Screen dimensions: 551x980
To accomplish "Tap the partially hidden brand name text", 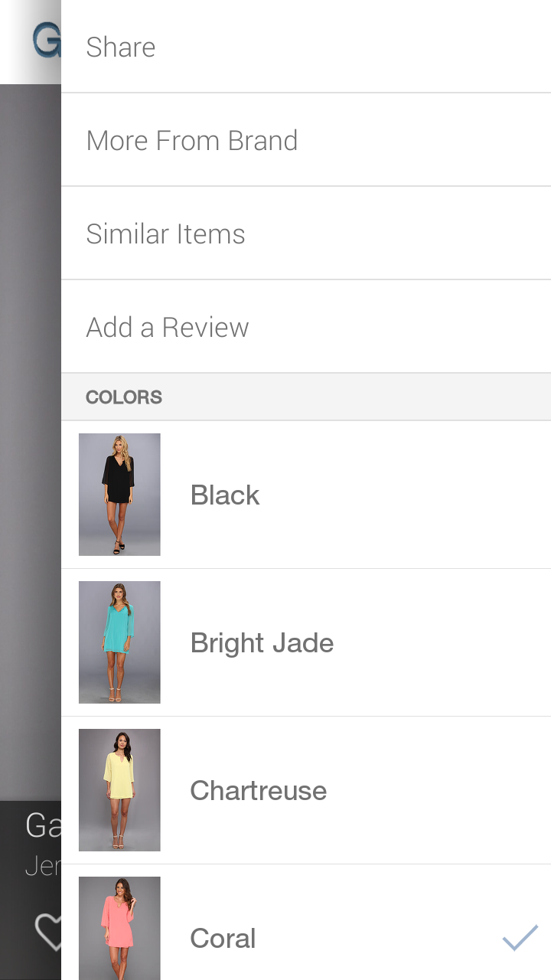I will coord(42,866).
